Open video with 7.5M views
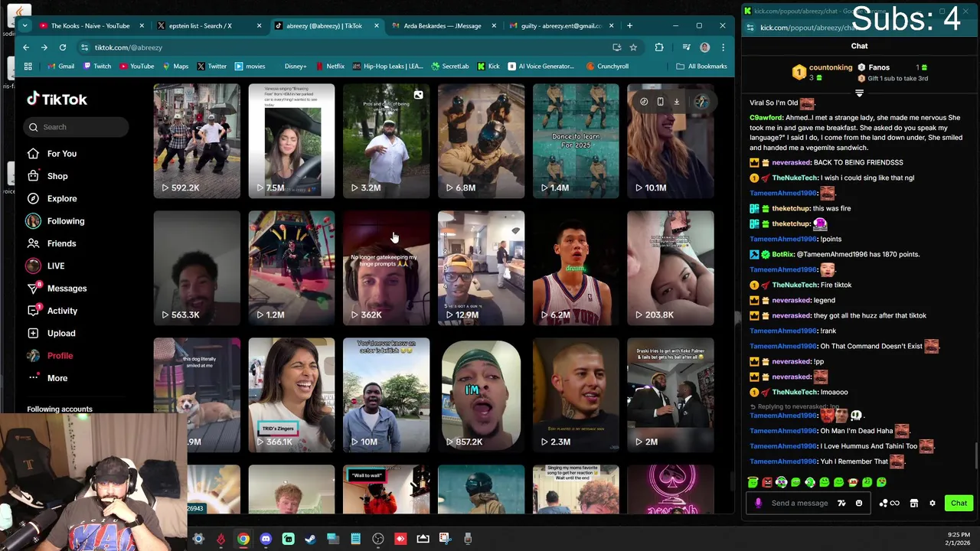 point(292,141)
